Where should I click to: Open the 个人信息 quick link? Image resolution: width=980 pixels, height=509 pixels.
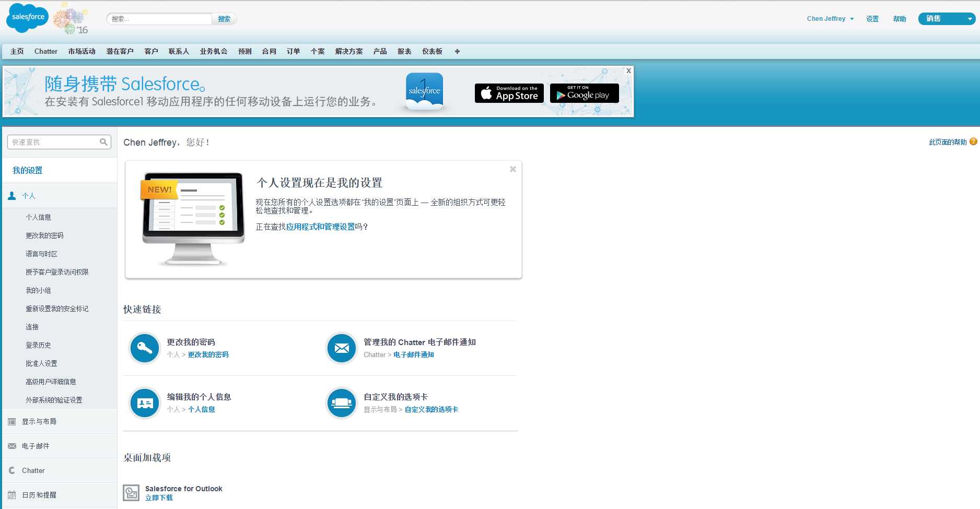(x=202, y=409)
